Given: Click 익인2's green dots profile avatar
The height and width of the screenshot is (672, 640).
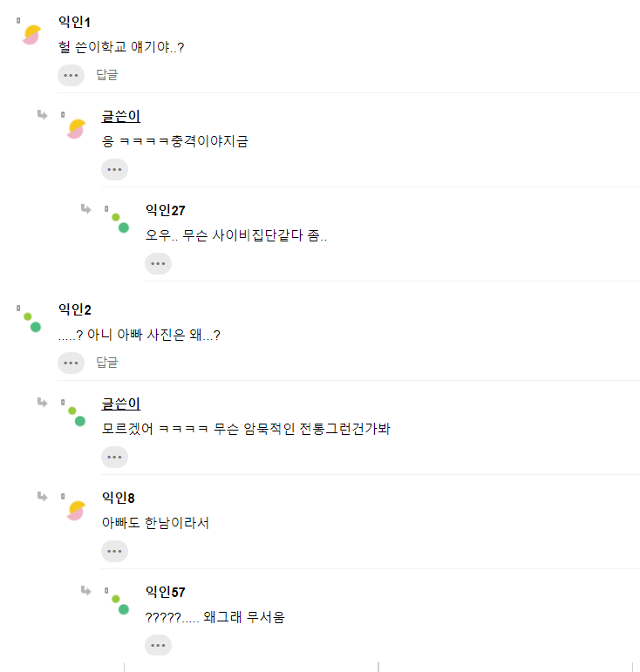Looking at the screenshot, I should (31, 322).
